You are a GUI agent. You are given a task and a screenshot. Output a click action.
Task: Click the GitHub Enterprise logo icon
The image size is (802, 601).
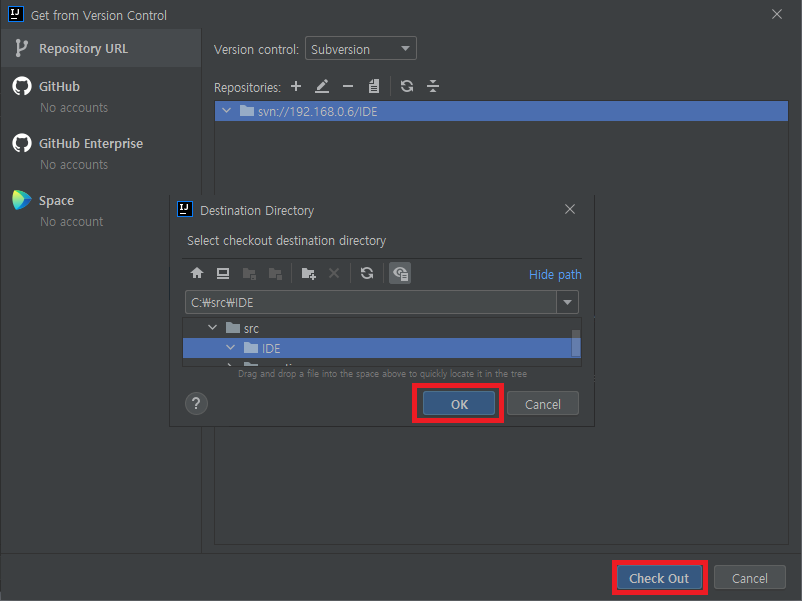(x=22, y=143)
